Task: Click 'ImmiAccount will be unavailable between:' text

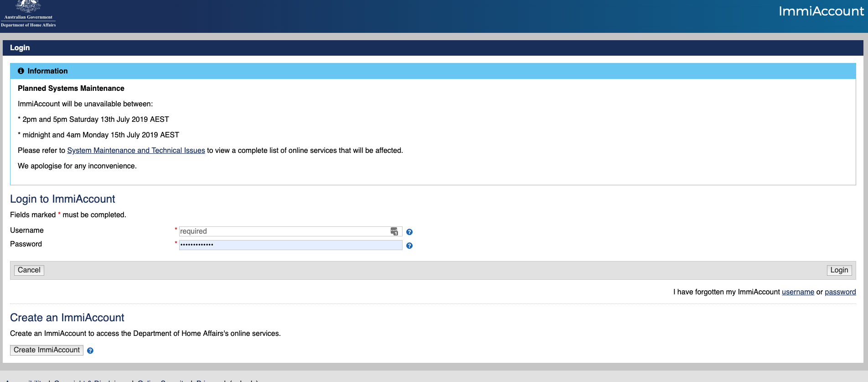Action: (85, 104)
